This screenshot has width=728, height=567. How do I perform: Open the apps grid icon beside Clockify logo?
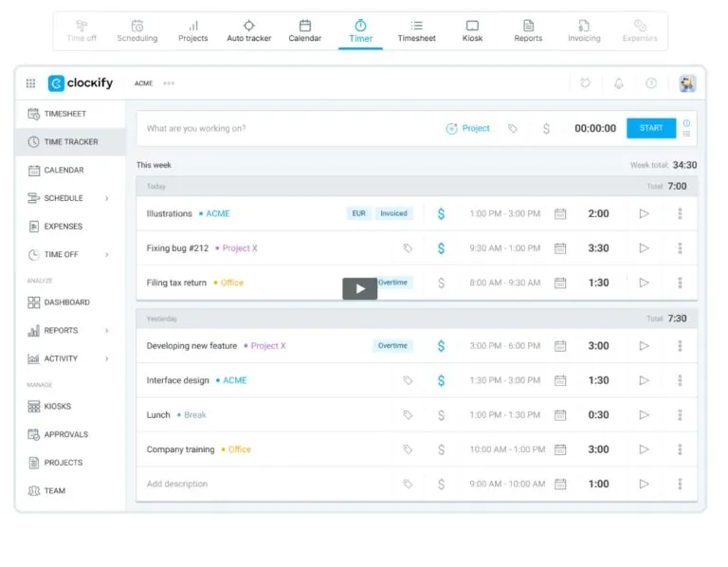click(30, 83)
